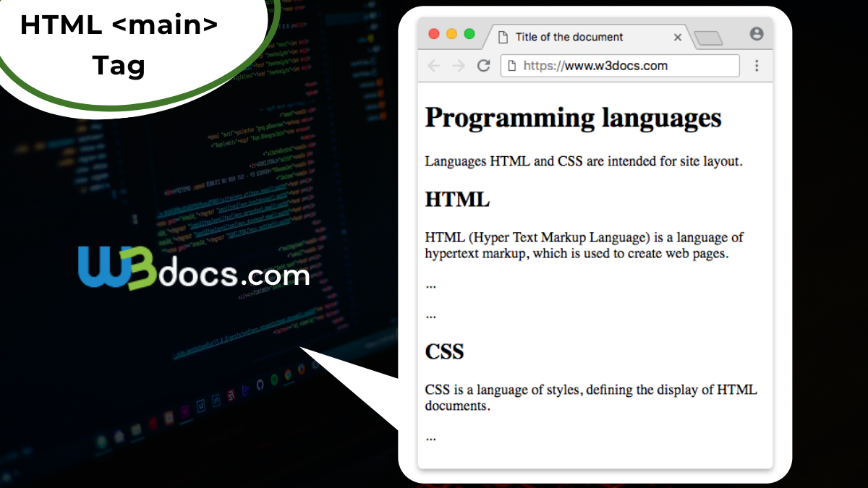Click the forward navigation arrow

click(x=458, y=65)
